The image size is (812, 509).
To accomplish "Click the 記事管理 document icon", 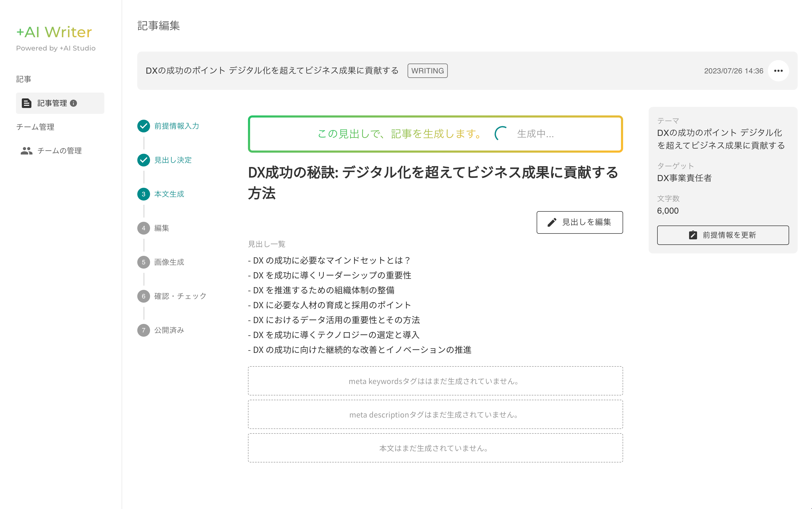I will tap(27, 103).
